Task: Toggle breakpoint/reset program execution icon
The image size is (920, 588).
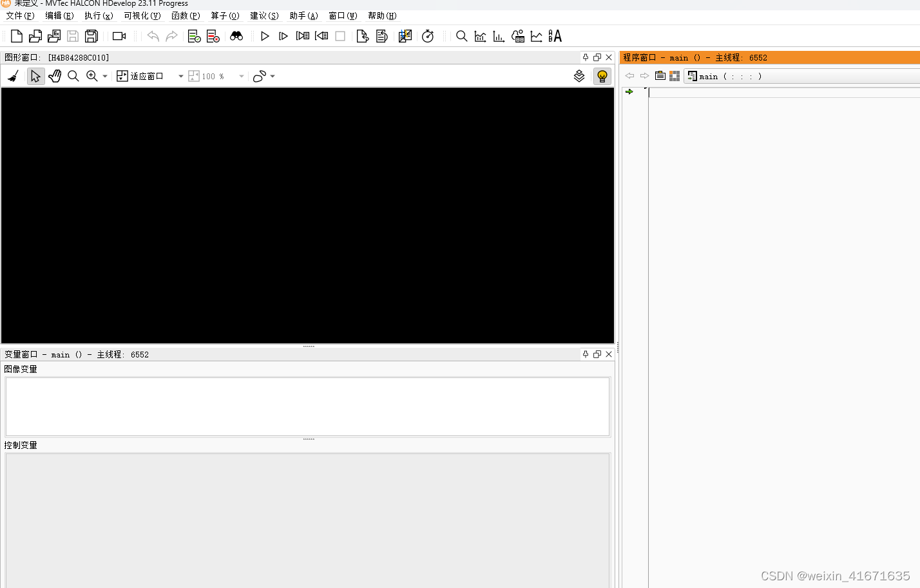Action: 405,36
